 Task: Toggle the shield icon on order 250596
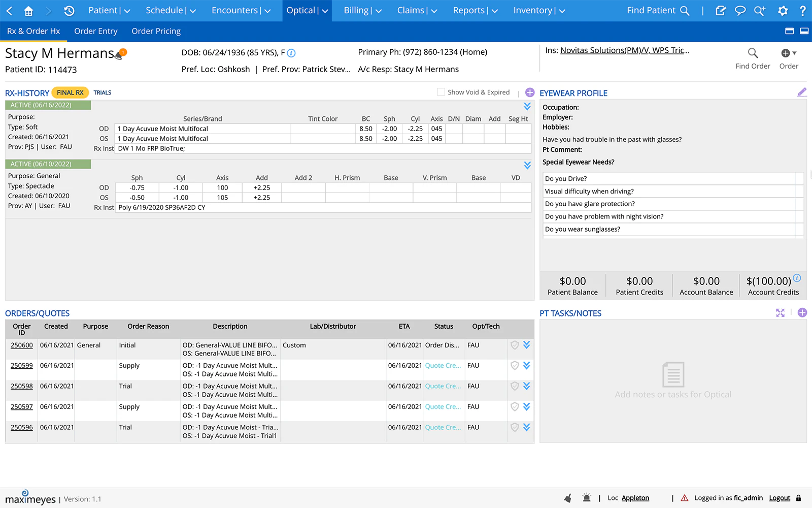[x=514, y=427]
